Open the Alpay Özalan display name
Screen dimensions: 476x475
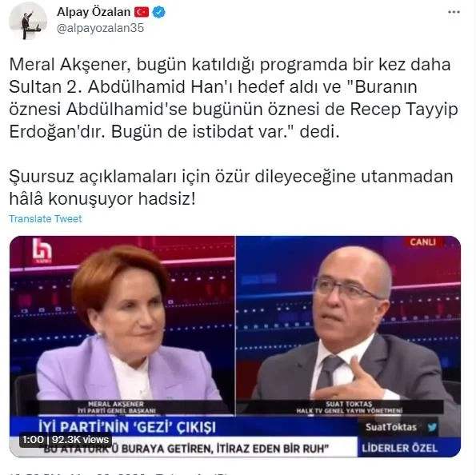tap(94, 12)
